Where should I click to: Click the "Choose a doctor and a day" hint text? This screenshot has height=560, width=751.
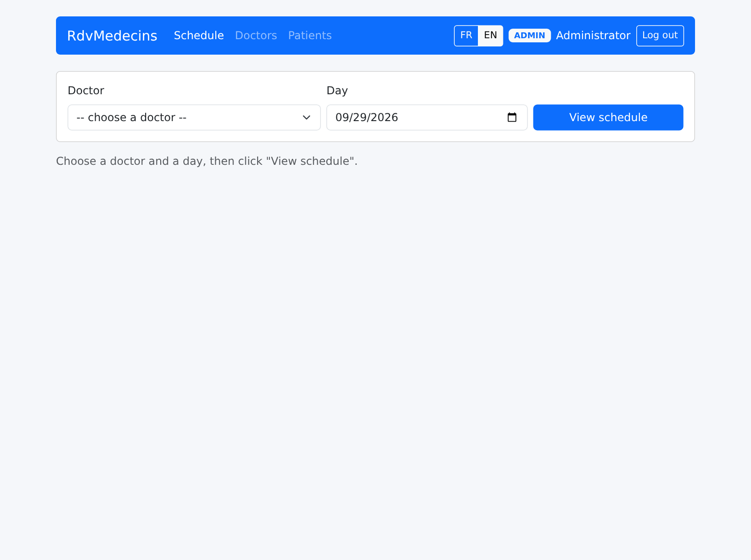point(207,161)
